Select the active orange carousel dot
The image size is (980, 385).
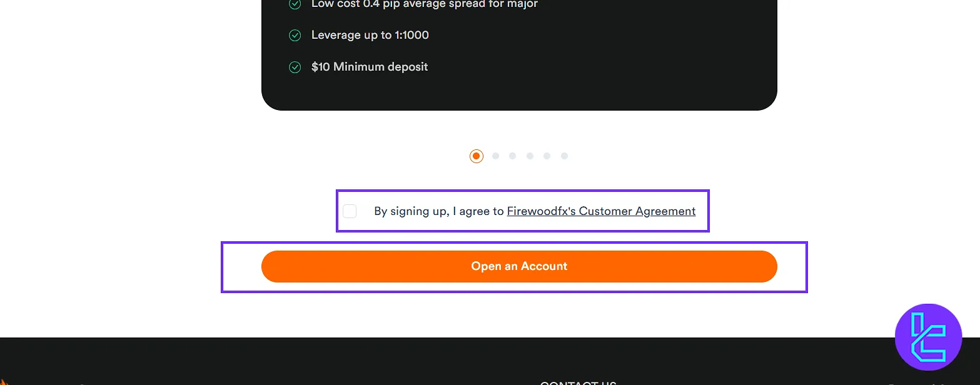point(477,156)
